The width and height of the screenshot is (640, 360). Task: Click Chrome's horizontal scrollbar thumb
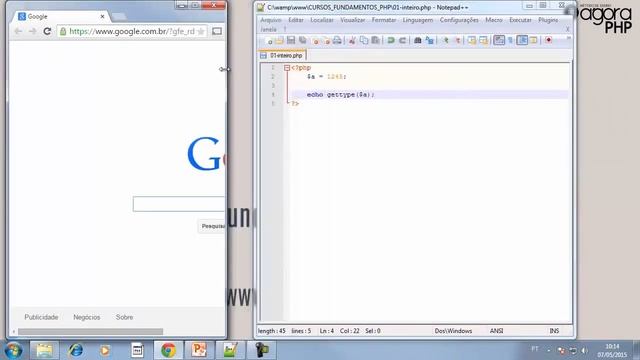[90, 331]
